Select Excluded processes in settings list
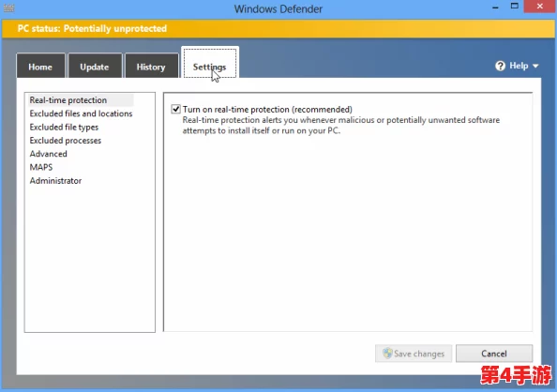This screenshot has width=557, height=392. tap(66, 141)
